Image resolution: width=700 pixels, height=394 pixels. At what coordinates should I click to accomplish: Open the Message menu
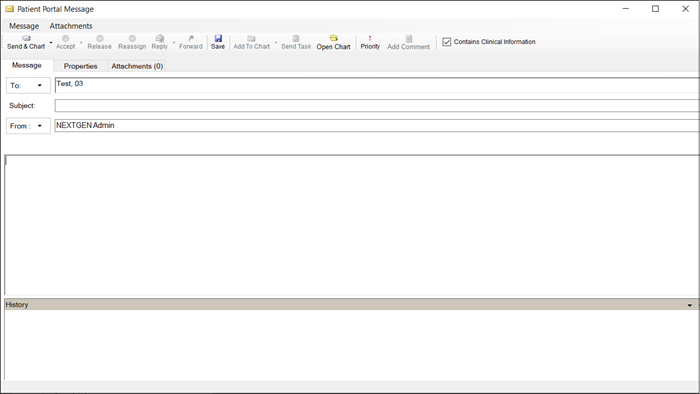click(x=24, y=26)
